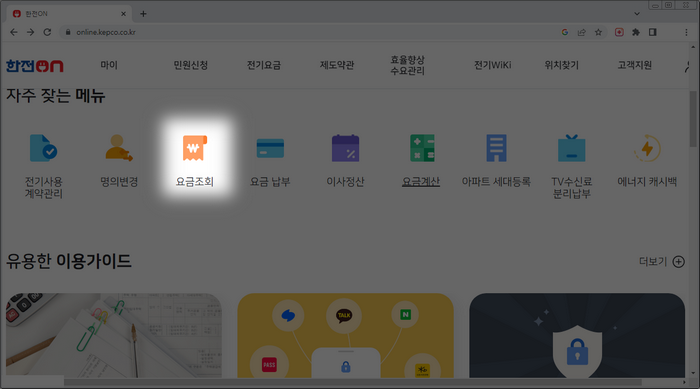Reload the page
Image resolution: width=700 pixels, height=389 pixels.
[47, 32]
